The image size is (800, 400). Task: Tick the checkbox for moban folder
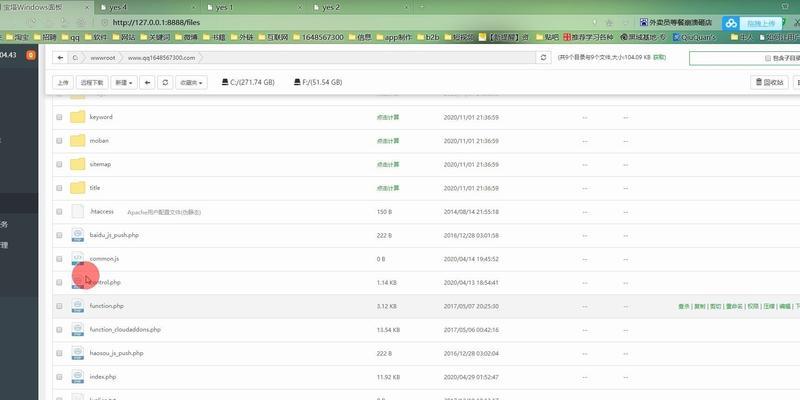59,141
